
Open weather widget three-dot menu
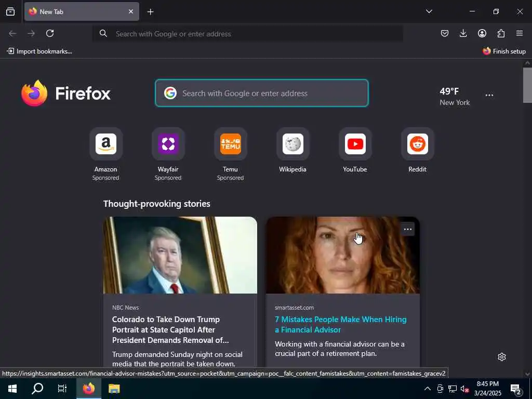coord(489,96)
